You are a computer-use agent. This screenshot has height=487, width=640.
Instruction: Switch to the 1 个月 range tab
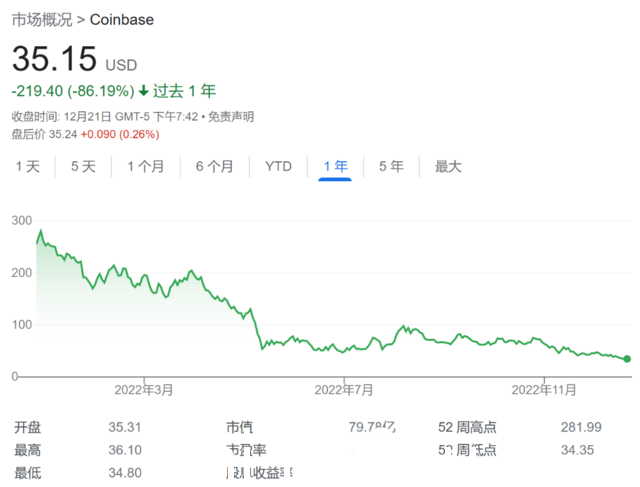pos(146,167)
